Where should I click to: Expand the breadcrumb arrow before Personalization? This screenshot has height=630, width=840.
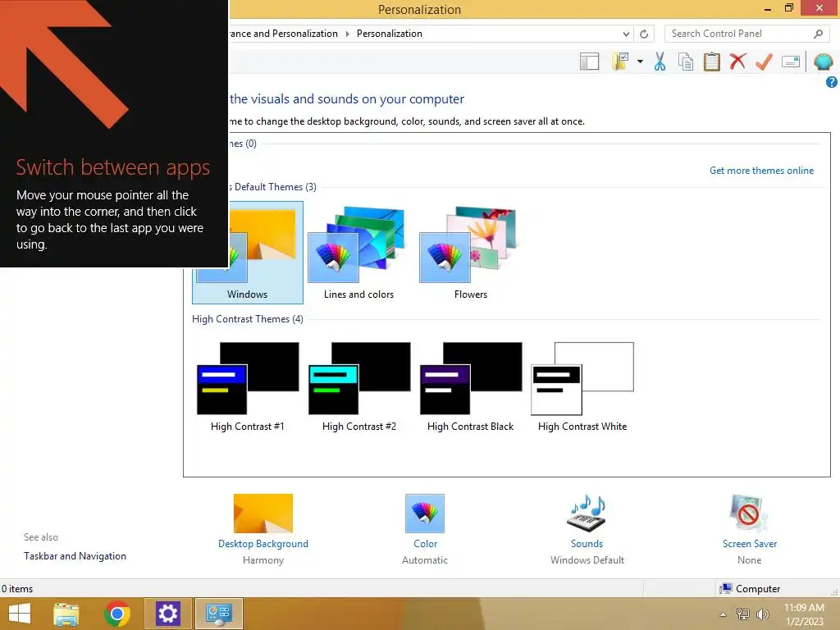point(347,34)
